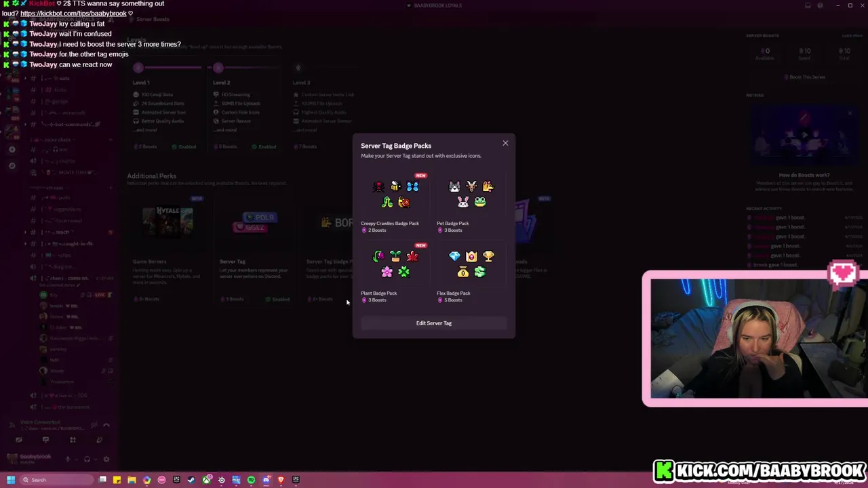Image resolution: width=868 pixels, height=488 pixels.
Task: Select the deer badge icon
Action: tap(471, 186)
